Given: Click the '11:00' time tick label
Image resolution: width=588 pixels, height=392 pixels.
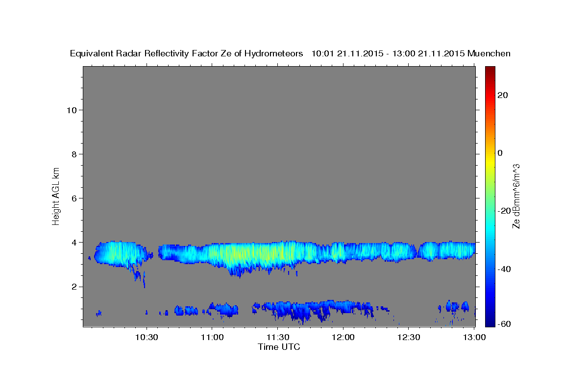Looking at the screenshot, I should click(212, 337).
